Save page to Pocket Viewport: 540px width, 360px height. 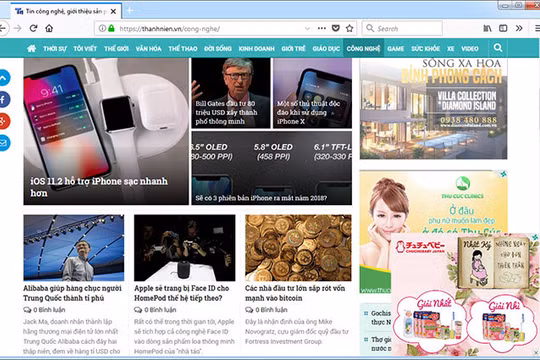click(335, 28)
